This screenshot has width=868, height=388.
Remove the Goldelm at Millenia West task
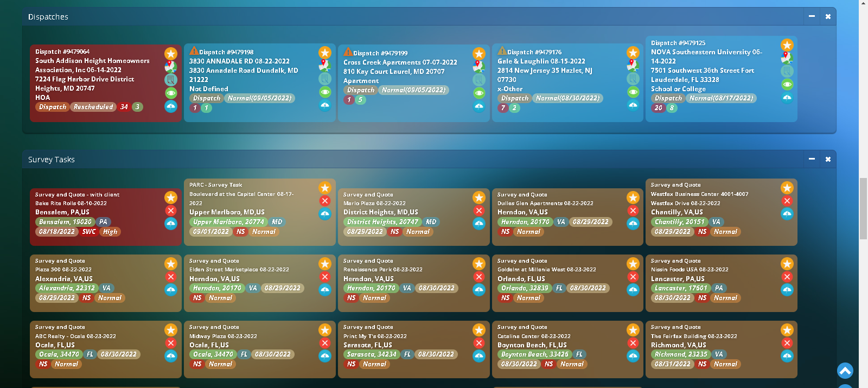(x=633, y=277)
